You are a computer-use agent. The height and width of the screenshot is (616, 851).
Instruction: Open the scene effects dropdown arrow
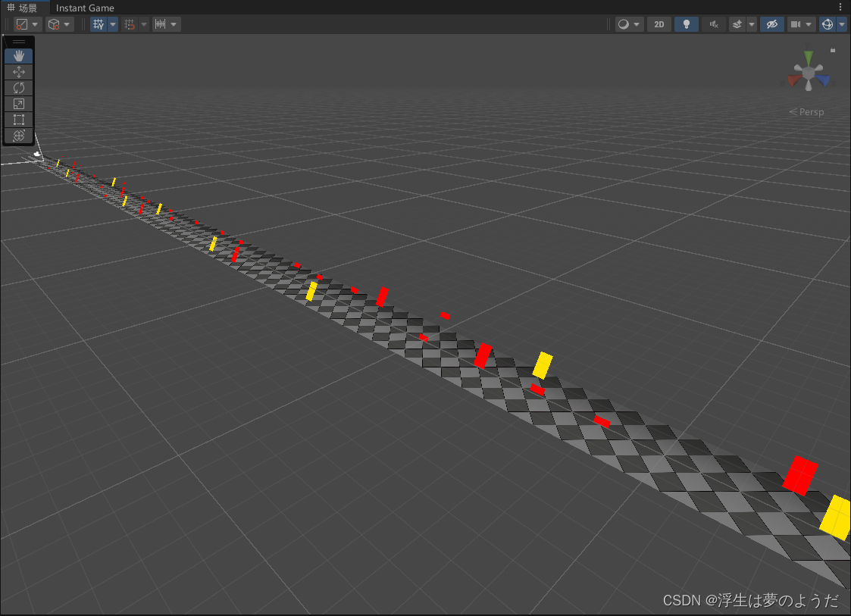click(x=752, y=24)
